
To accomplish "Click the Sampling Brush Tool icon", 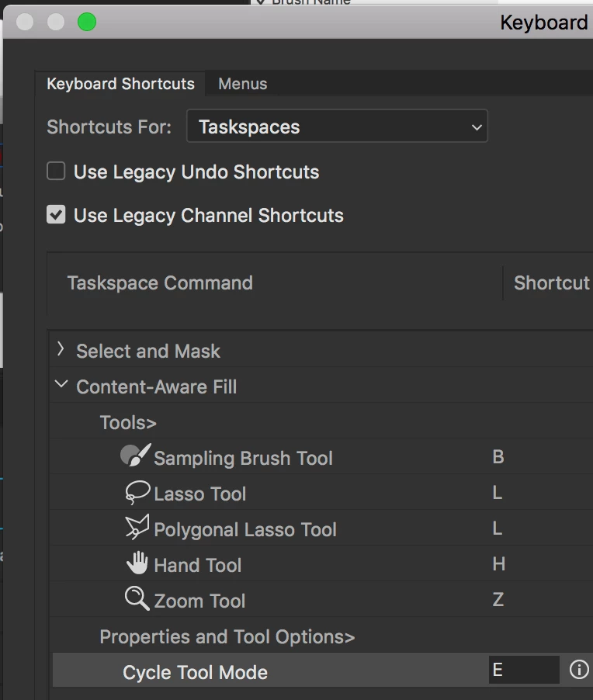I will pos(135,456).
